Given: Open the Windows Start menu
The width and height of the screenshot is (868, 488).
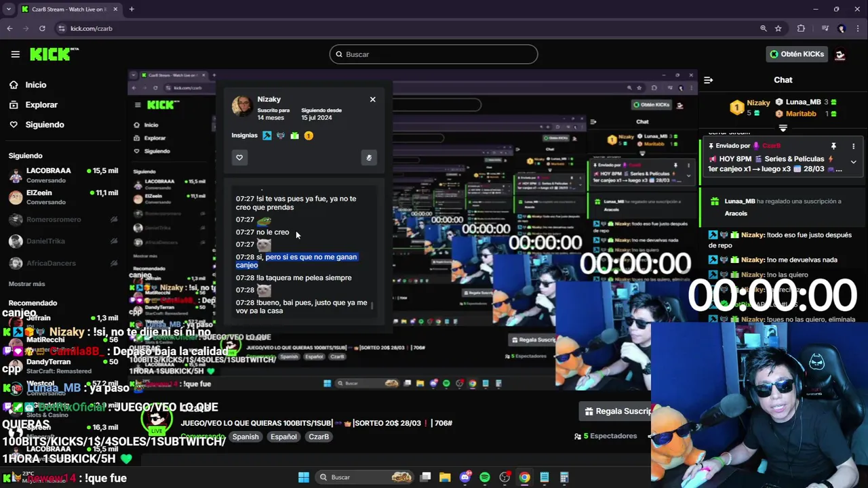Looking at the screenshot, I should pyautogui.click(x=304, y=477).
